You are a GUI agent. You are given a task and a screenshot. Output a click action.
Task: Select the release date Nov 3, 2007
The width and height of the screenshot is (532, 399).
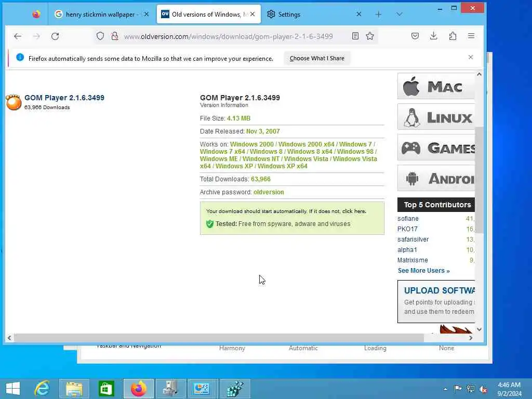tap(263, 131)
